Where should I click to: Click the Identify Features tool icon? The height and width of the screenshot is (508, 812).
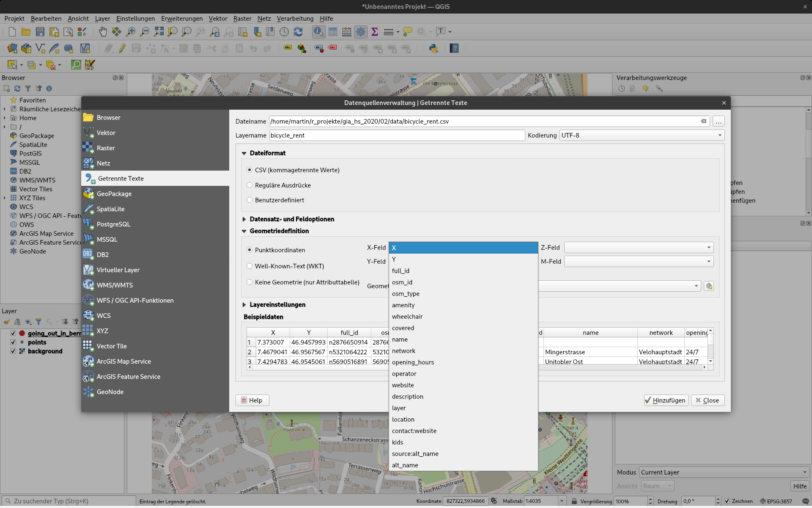(318, 32)
